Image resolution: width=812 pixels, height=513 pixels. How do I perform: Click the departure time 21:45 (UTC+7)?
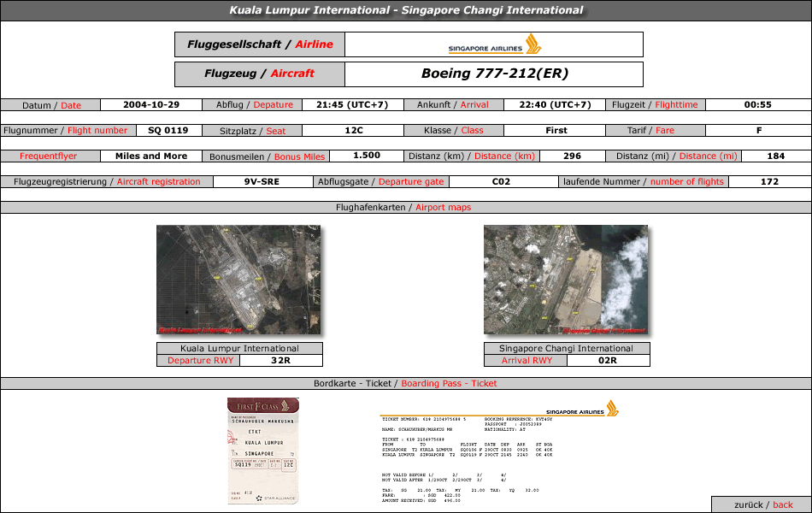352,104
